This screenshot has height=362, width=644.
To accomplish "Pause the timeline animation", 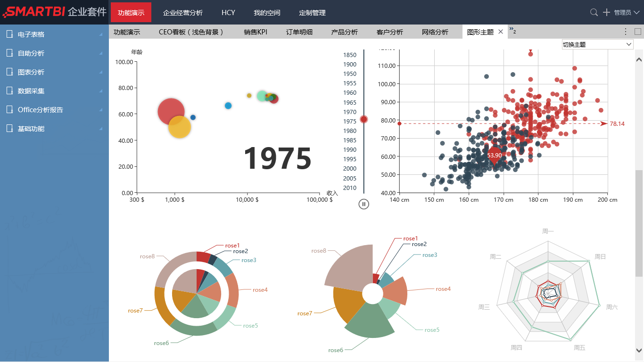I will tap(363, 204).
